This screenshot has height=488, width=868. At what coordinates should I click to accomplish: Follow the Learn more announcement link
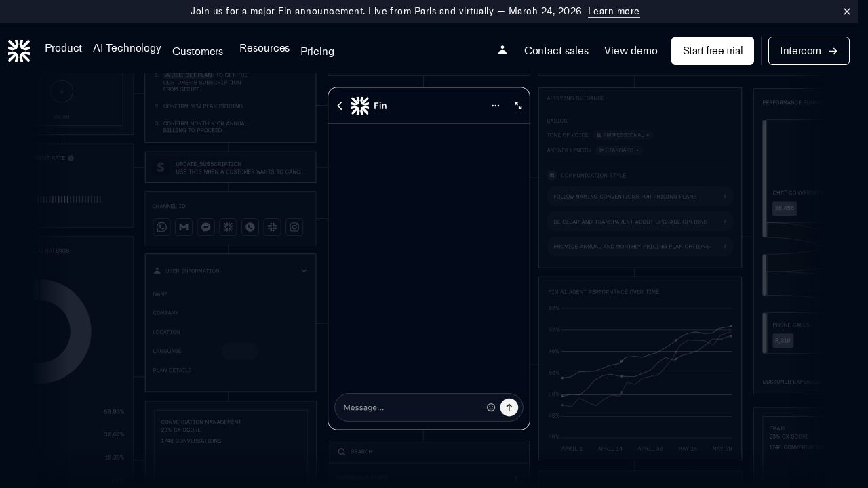tap(614, 12)
